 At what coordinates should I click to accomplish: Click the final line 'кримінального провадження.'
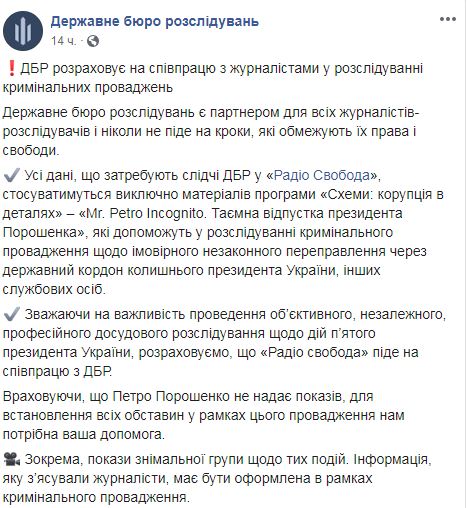(x=96, y=498)
